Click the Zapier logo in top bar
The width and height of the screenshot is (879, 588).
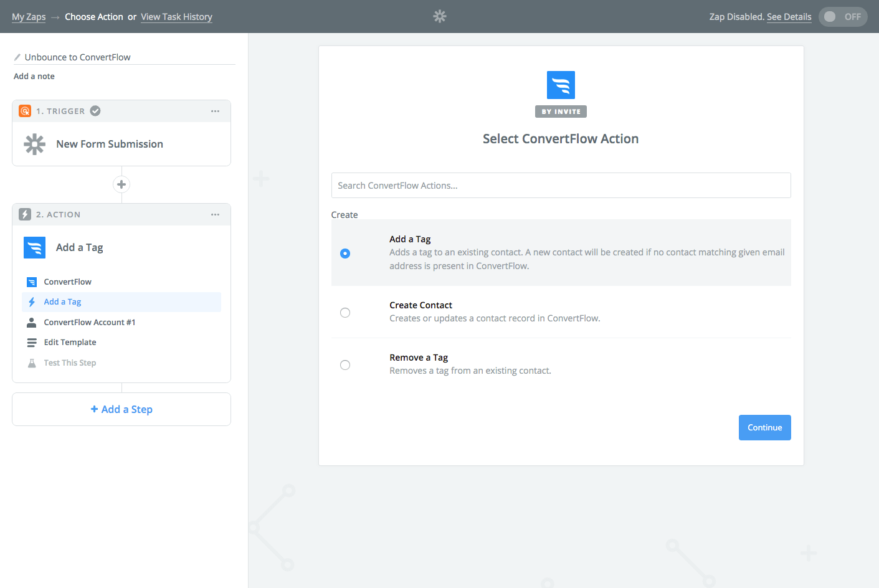[440, 16]
